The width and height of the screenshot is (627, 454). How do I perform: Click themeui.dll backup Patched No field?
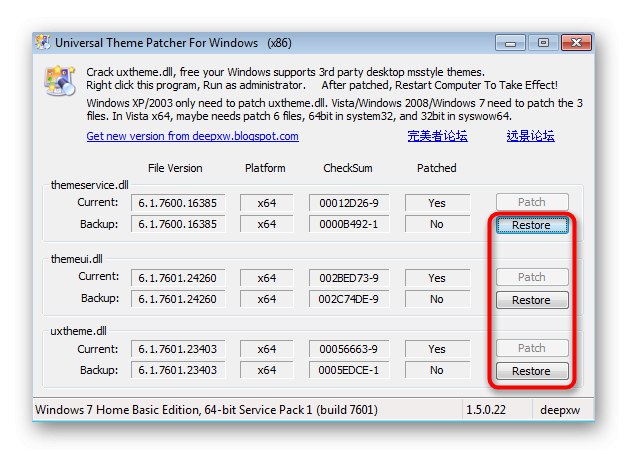click(x=437, y=299)
